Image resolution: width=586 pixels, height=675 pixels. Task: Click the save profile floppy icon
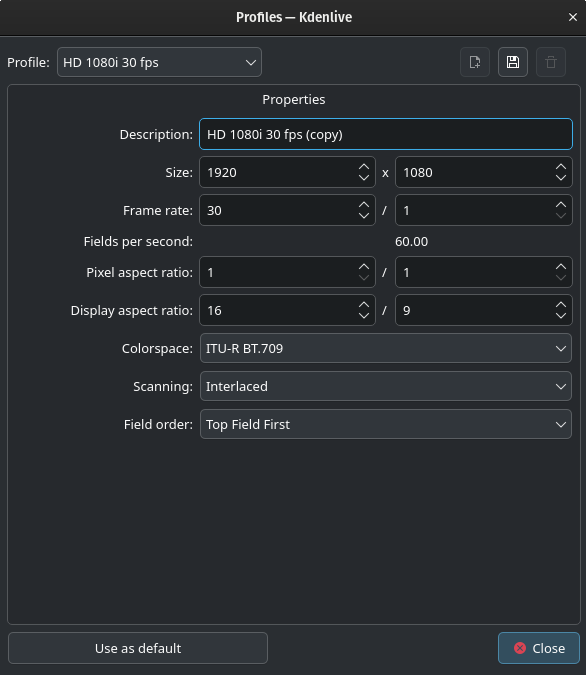coord(512,62)
